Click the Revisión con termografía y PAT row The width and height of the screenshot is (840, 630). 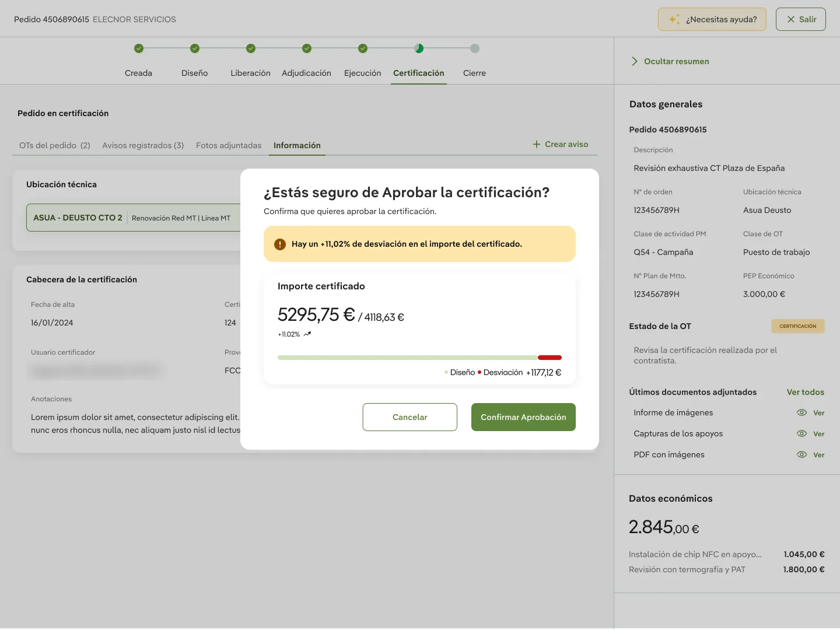(727, 569)
